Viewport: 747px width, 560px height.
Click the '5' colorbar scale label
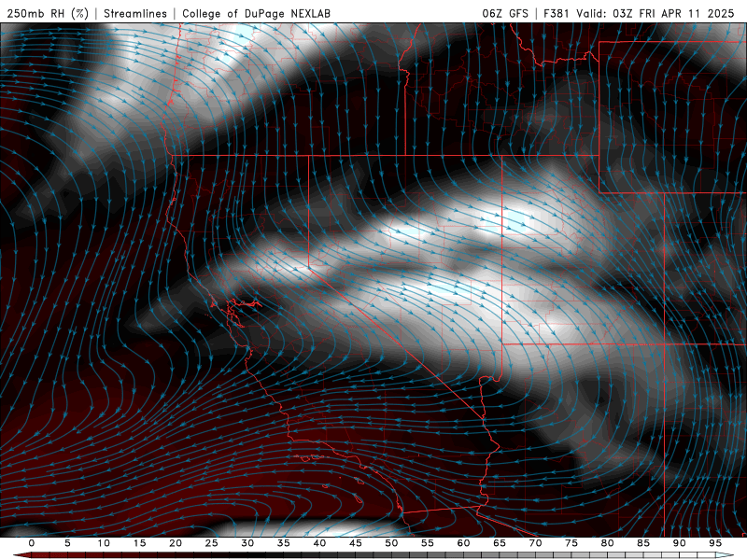67,543
